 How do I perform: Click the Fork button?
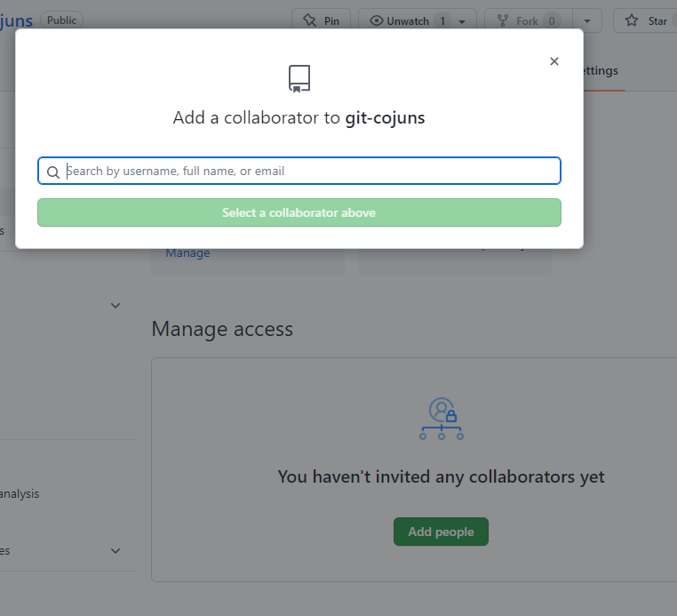(529, 20)
